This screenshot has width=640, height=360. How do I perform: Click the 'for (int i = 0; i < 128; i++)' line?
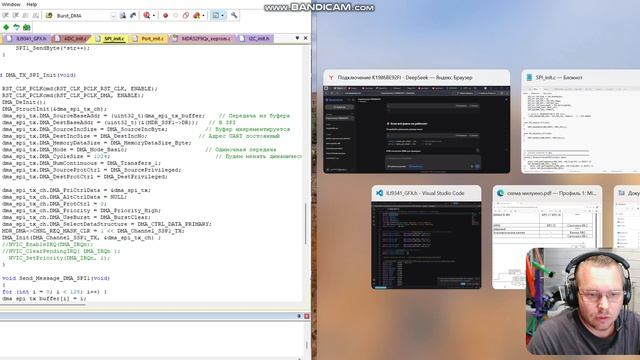[54, 292]
